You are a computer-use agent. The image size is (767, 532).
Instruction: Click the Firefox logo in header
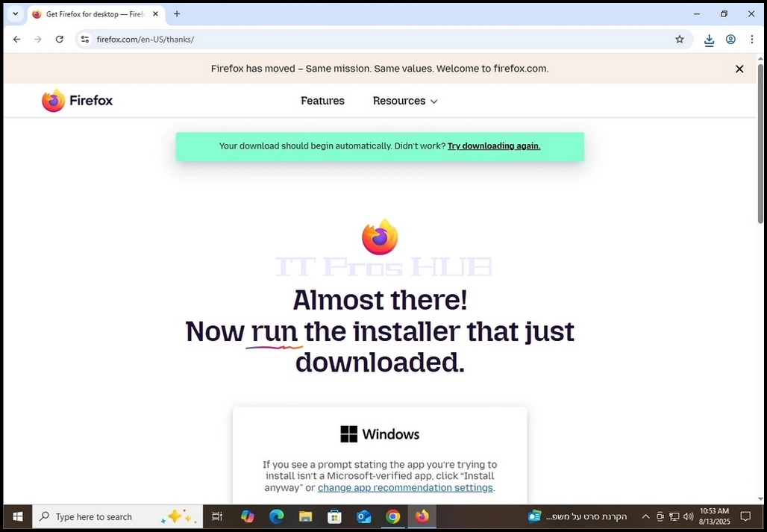[78, 101]
